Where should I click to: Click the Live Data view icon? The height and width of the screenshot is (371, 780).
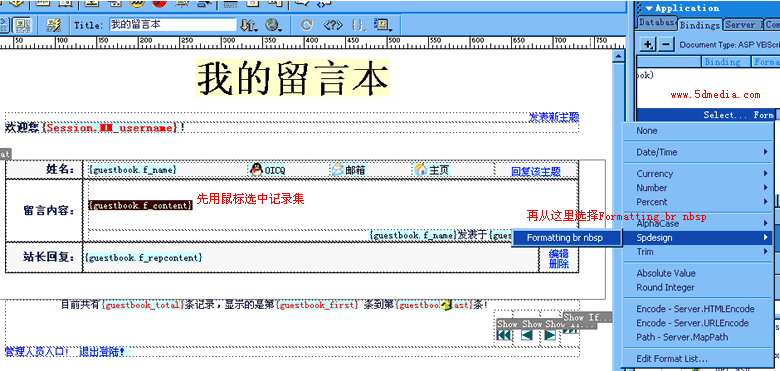tap(54, 25)
